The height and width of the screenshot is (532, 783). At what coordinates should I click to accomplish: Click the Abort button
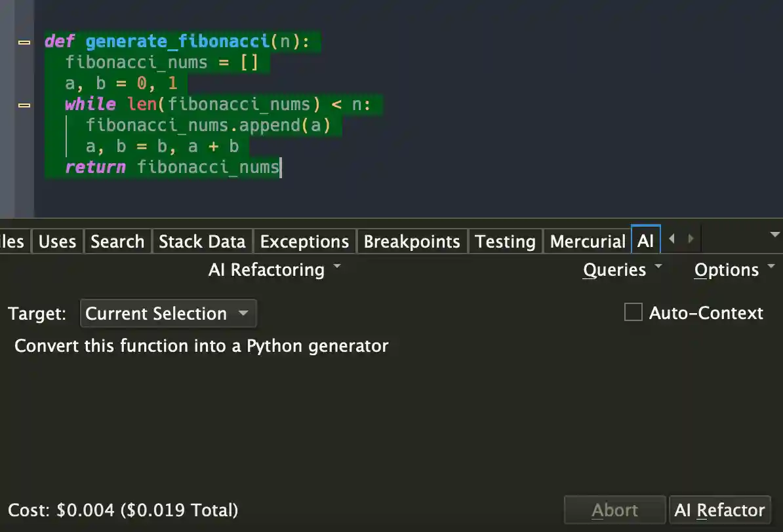[614, 510]
